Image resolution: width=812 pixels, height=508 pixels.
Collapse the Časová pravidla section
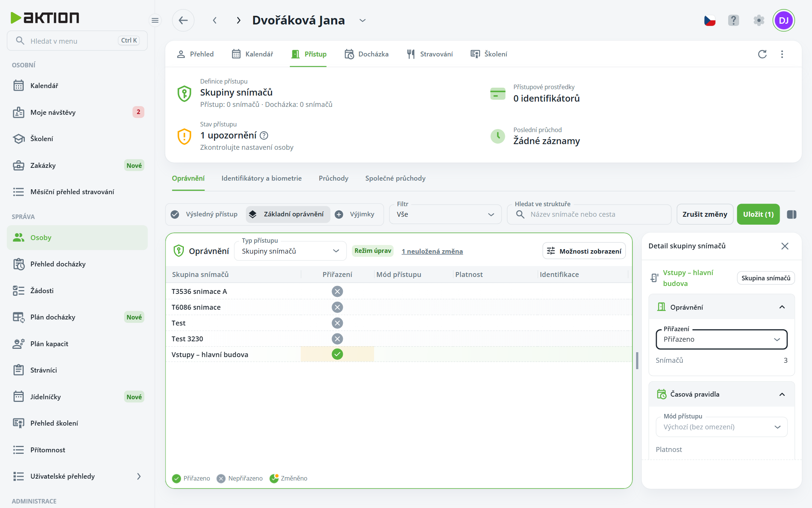tap(782, 394)
